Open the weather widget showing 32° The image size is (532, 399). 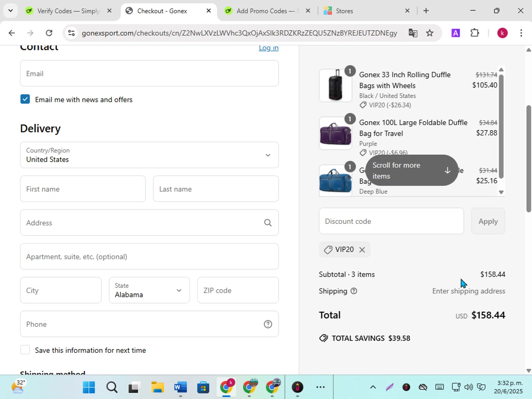18,387
